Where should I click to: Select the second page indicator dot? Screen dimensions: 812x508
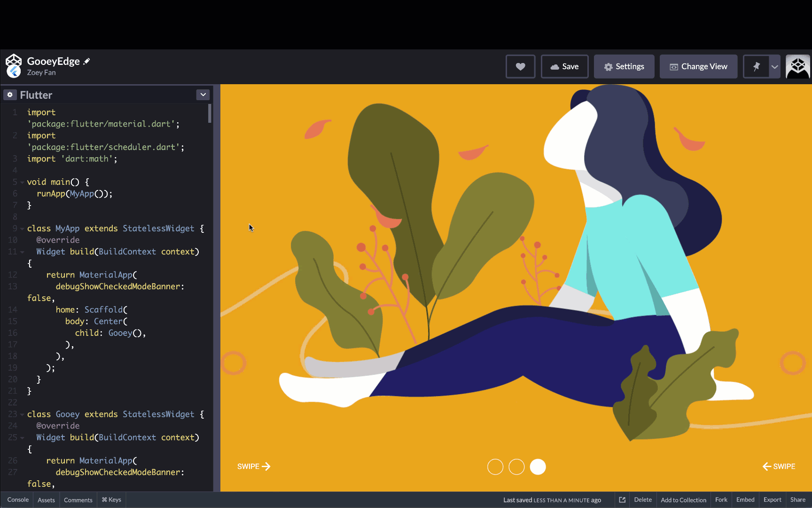516,467
